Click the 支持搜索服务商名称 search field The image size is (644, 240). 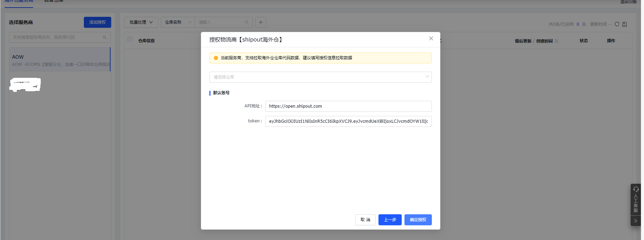point(60,37)
